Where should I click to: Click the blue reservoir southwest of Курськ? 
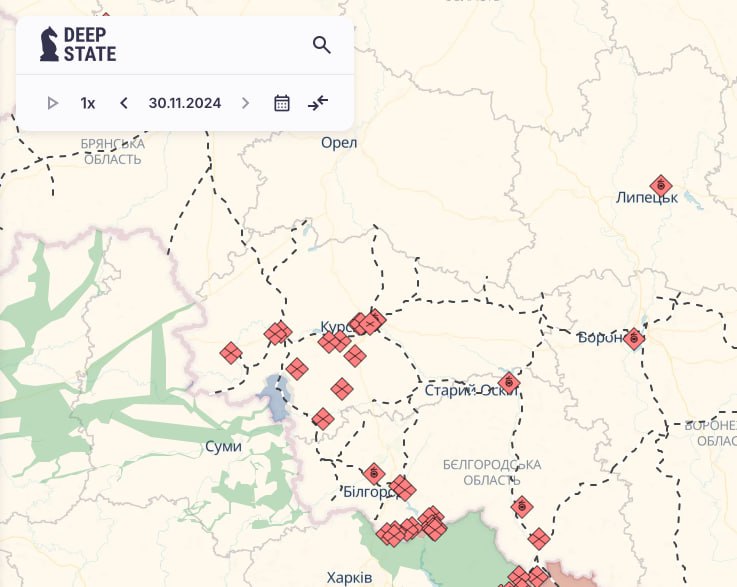(x=273, y=398)
